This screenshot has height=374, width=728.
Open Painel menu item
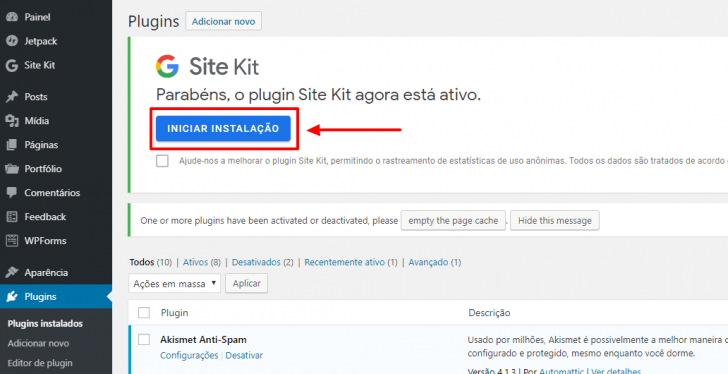point(56,17)
